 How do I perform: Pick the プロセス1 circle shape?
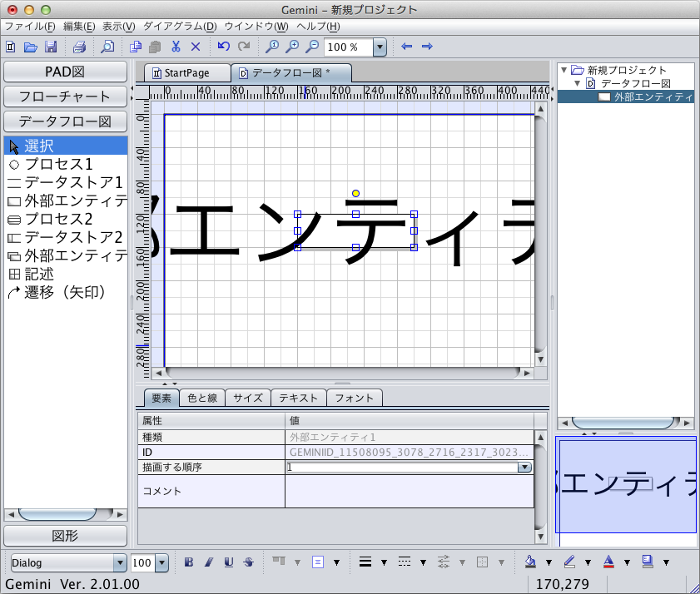point(66,164)
